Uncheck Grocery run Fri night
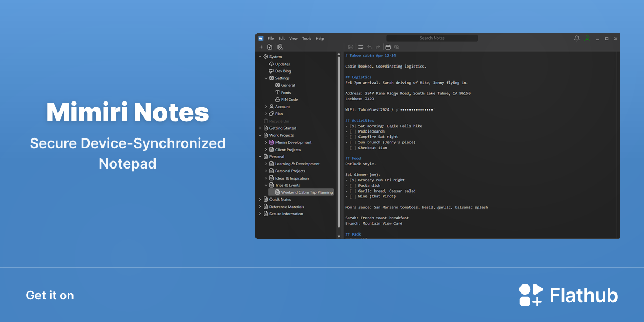 click(353, 180)
